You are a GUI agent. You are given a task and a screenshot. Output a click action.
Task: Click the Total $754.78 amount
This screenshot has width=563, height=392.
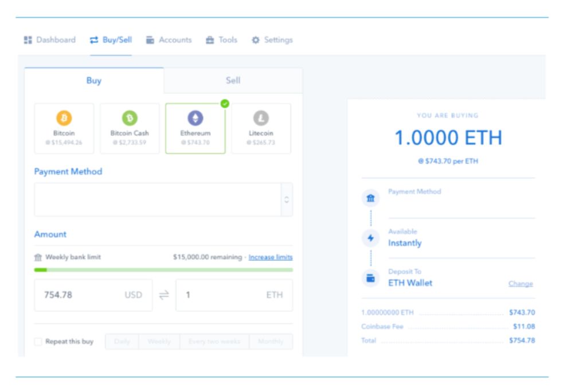point(522,340)
